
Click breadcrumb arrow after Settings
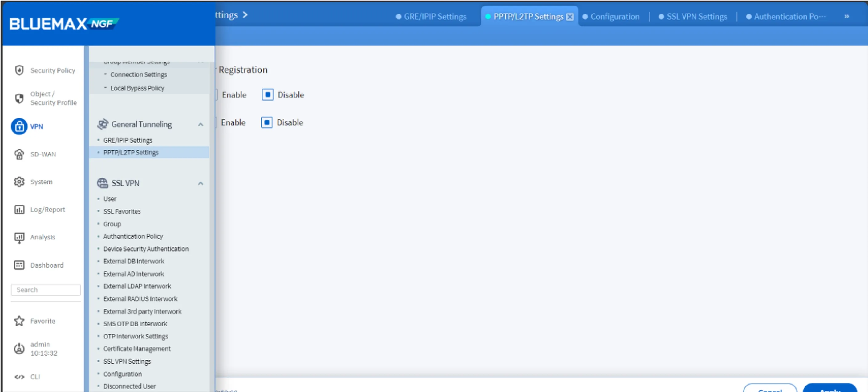(245, 15)
